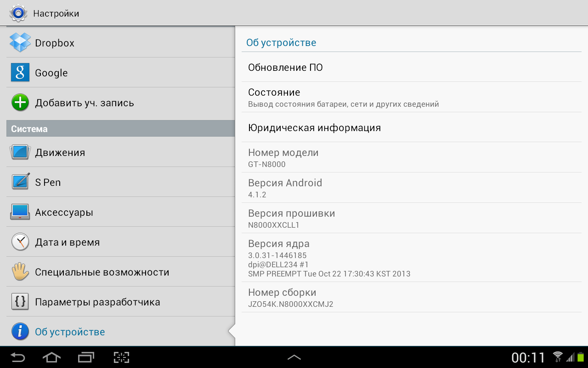
Task: Select the S Pen settings icon
Action: 20,182
